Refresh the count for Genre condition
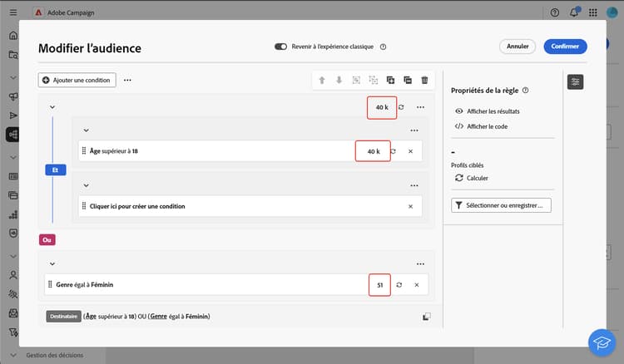Image resolution: width=624 pixels, height=364 pixels. click(x=399, y=285)
